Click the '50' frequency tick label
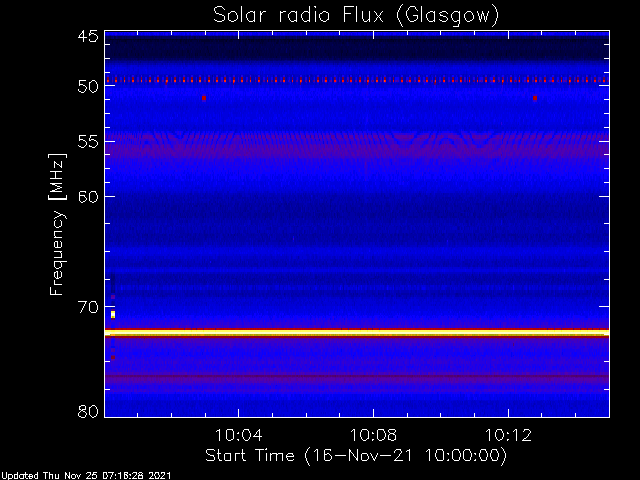Image resolution: width=640 pixels, height=480 pixels. coord(88,87)
